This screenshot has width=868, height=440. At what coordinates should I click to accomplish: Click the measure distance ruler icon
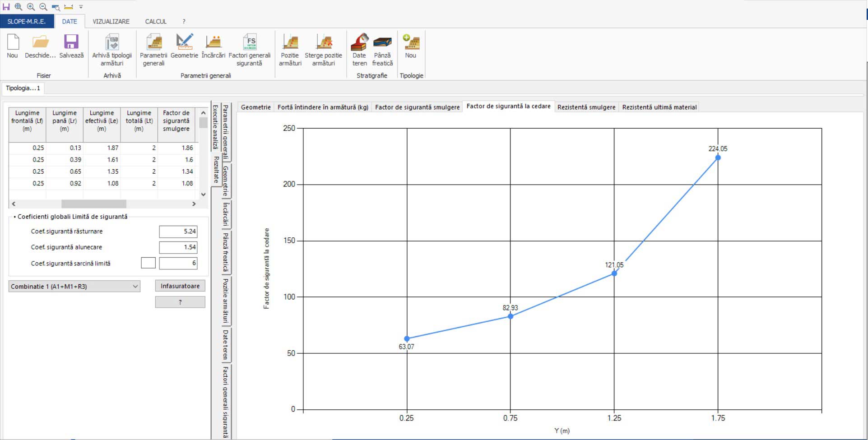69,7
